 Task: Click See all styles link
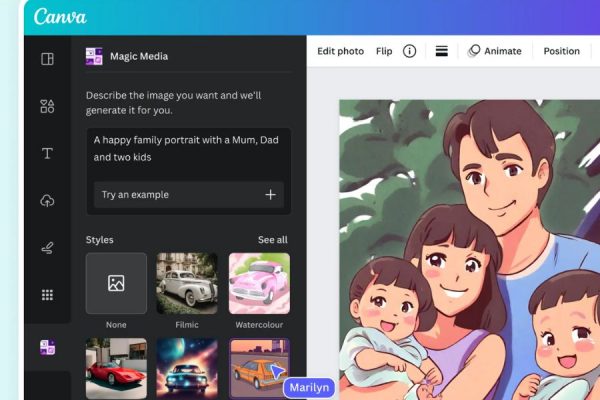272,240
